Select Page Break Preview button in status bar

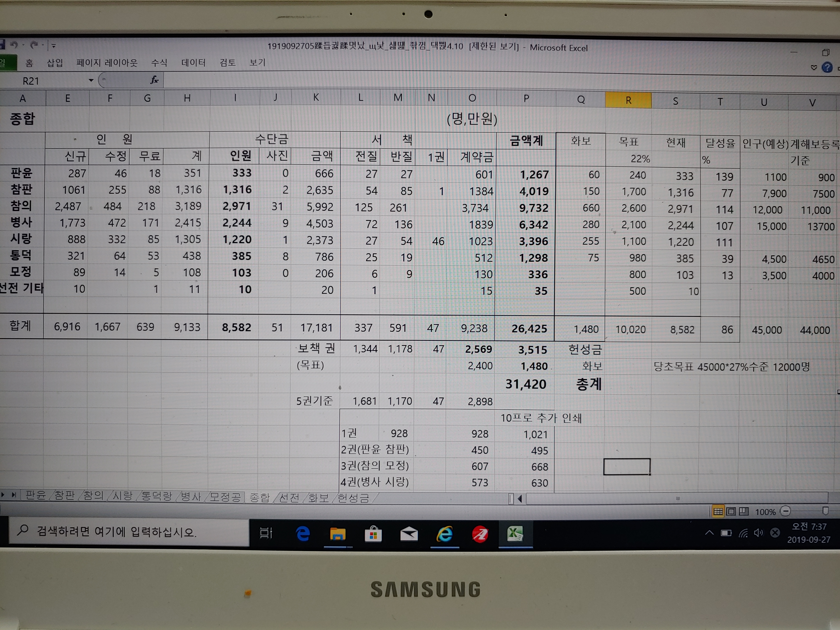744,511
